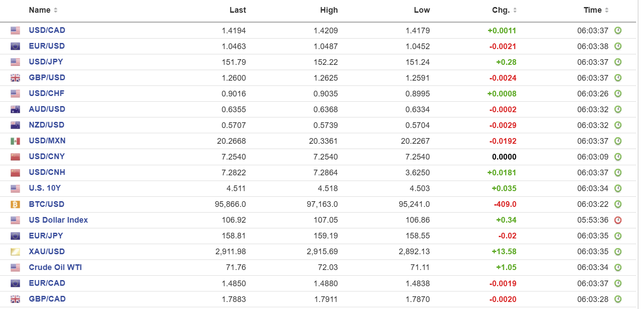The height and width of the screenshot is (309, 644).
Task: Open the USD/CNH pair link
Action: click(x=47, y=173)
